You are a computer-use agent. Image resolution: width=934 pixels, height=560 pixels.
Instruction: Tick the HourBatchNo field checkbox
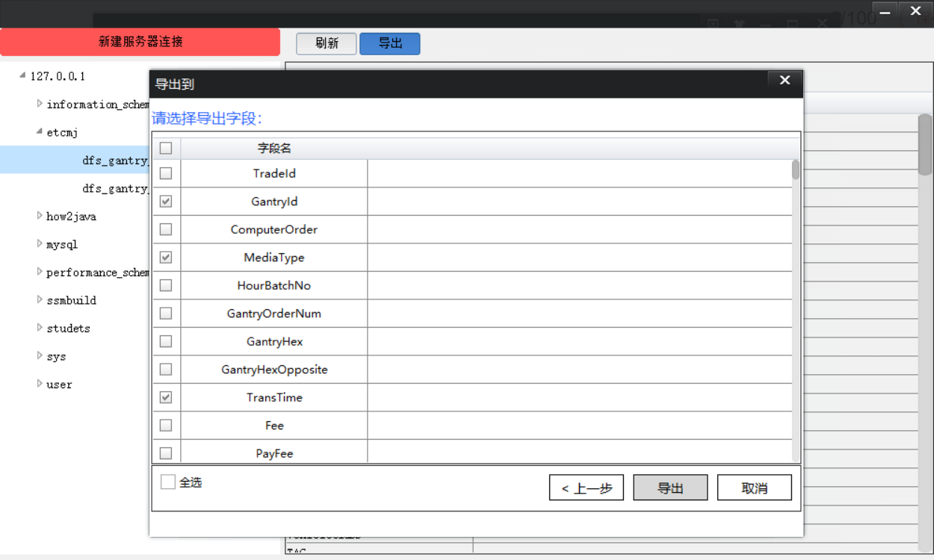[x=166, y=285]
